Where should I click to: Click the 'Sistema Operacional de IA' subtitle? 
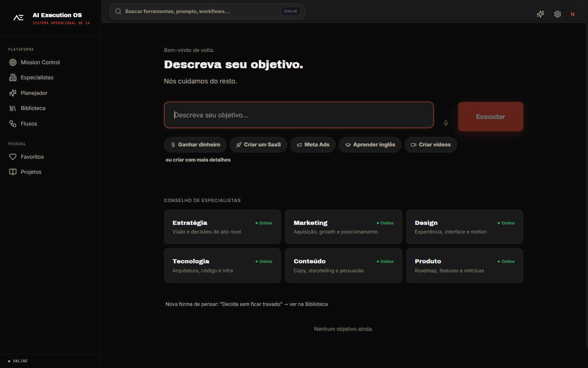pyautogui.click(x=61, y=23)
